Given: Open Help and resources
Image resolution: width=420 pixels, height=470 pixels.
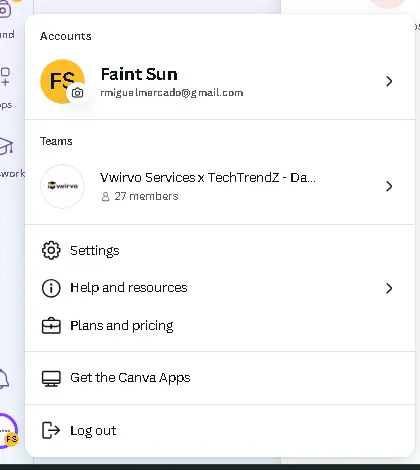Looking at the screenshot, I should (220, 288).
